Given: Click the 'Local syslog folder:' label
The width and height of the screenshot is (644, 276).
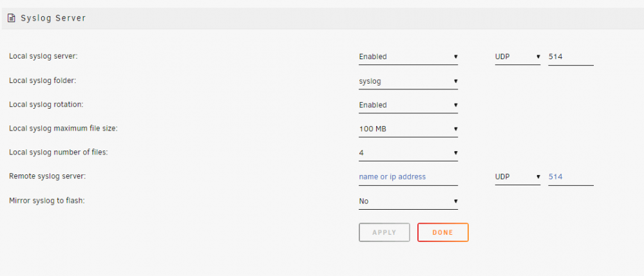Looking at the screenshot, I should 43,80.
